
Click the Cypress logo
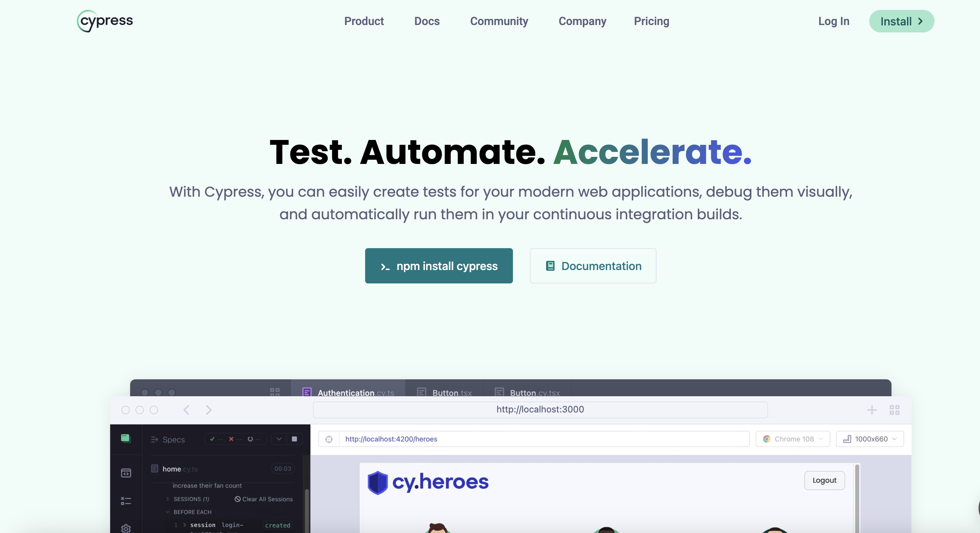pyautogui.click(x=105, y=21)
